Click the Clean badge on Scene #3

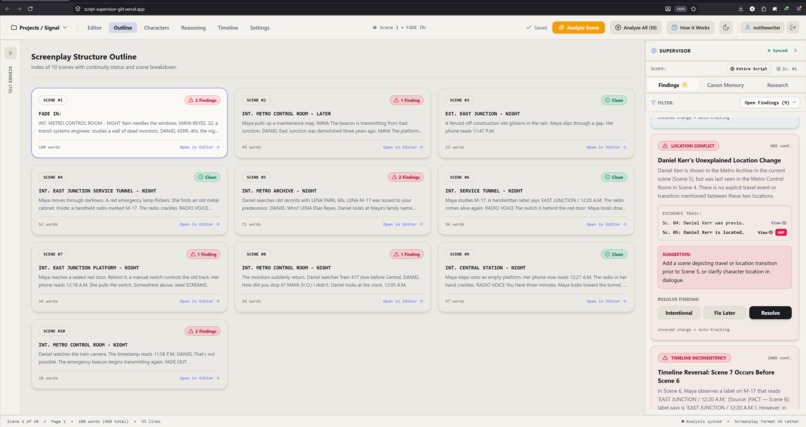tap(614, 100)
